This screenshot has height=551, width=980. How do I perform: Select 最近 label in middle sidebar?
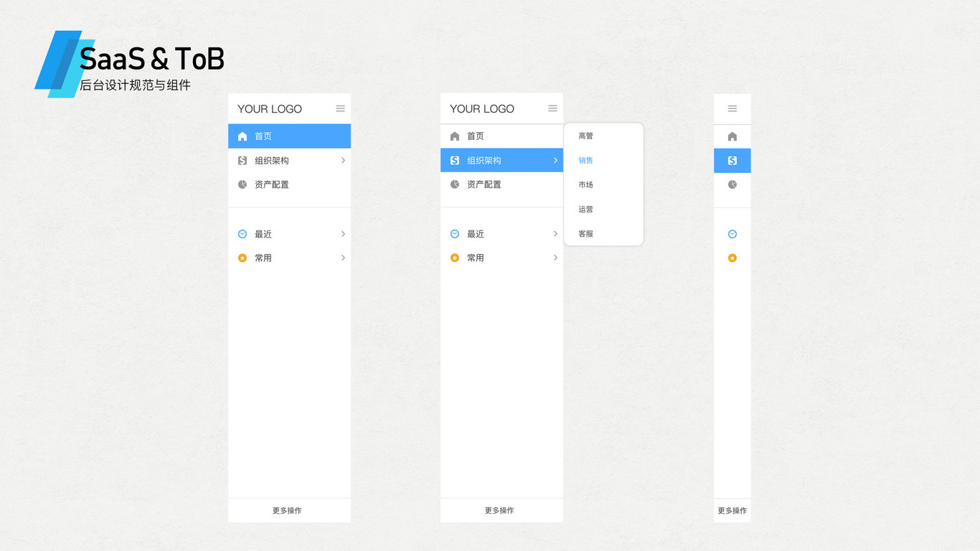[476, 234]
